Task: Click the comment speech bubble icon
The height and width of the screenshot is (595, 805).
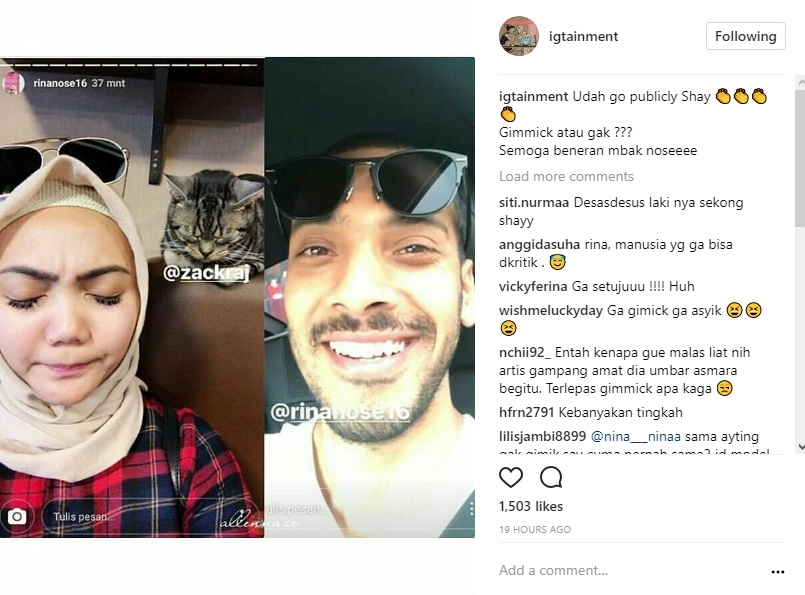Action: (551, 477)
